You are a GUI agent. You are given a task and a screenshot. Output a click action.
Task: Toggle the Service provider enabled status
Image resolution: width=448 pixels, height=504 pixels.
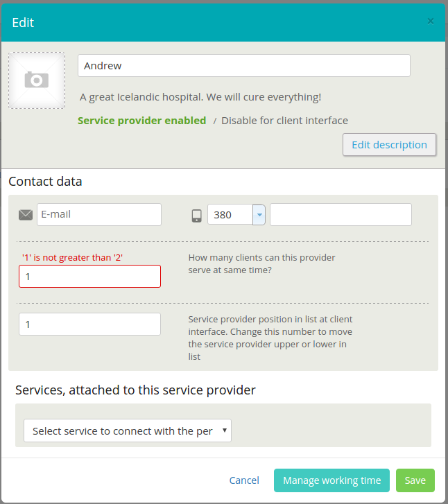[141, 121]
